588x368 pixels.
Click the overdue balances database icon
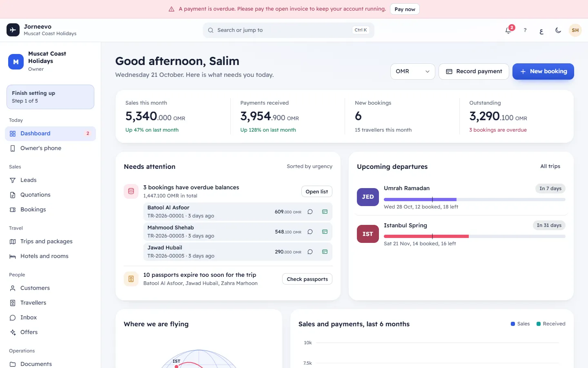[x=131, y=191]
